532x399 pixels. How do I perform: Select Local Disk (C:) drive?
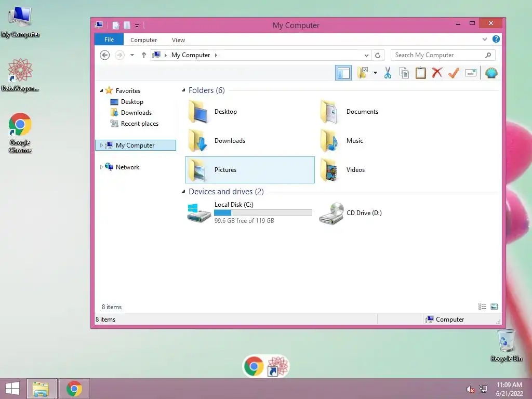click(x=250, y=212)
